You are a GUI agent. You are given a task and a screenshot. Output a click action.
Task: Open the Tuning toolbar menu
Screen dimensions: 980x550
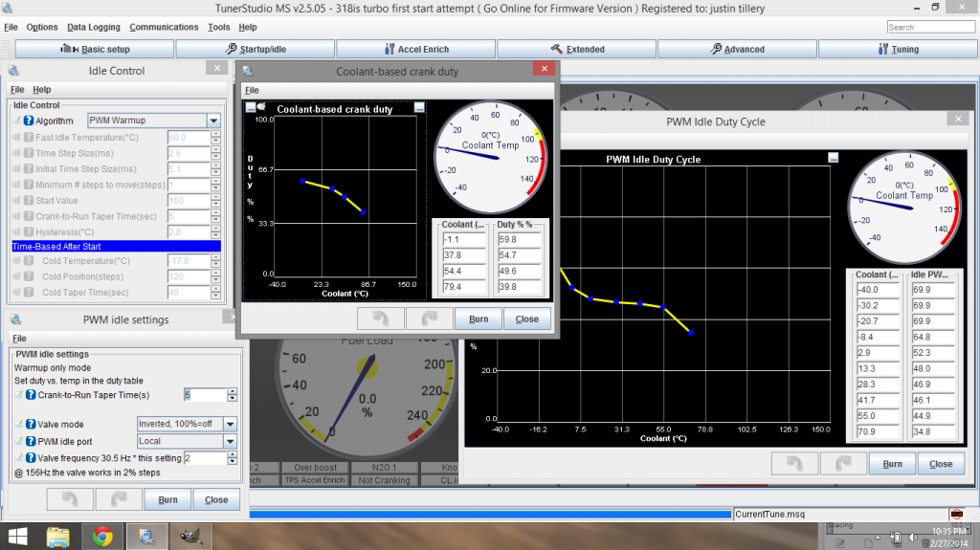click(x=898, y=49)
